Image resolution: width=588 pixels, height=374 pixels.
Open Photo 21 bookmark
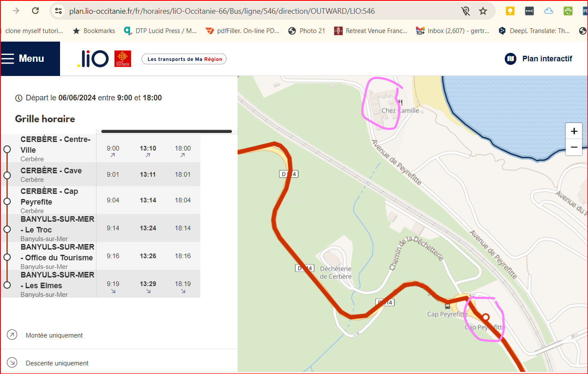point(307,30)
